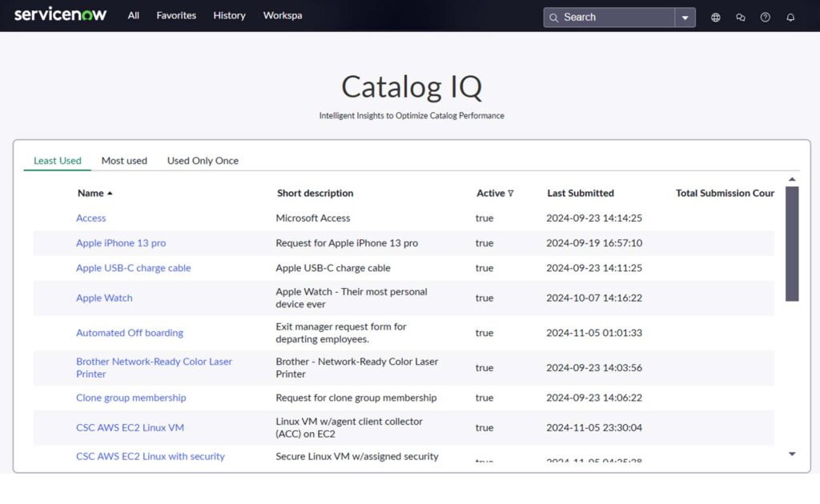Open the All menu
This screenshot has height=504, width=820.
(x=134, y=16)
